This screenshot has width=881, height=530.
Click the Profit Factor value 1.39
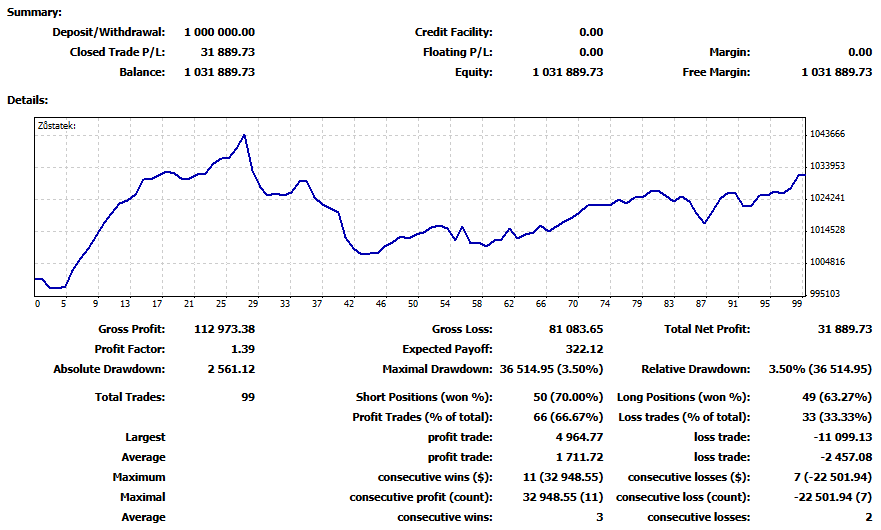tap(241, 349)
